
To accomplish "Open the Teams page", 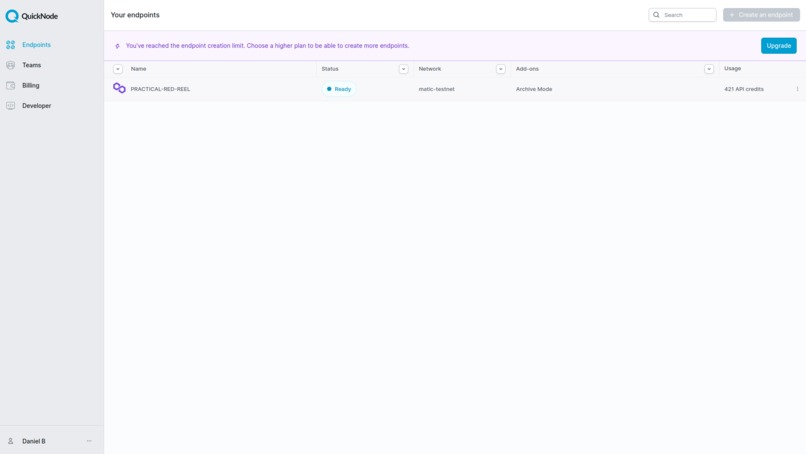I will [x=31, y=65].
